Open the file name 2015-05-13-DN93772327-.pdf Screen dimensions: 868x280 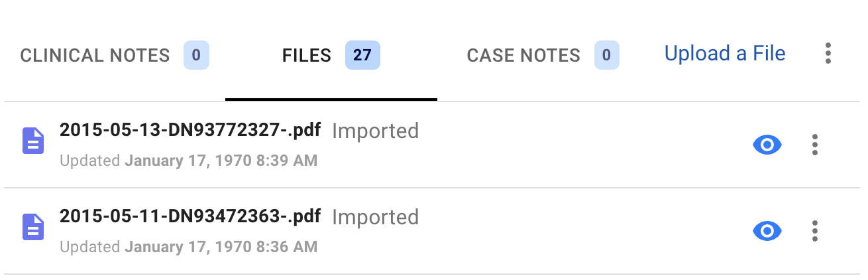point(190,130)
